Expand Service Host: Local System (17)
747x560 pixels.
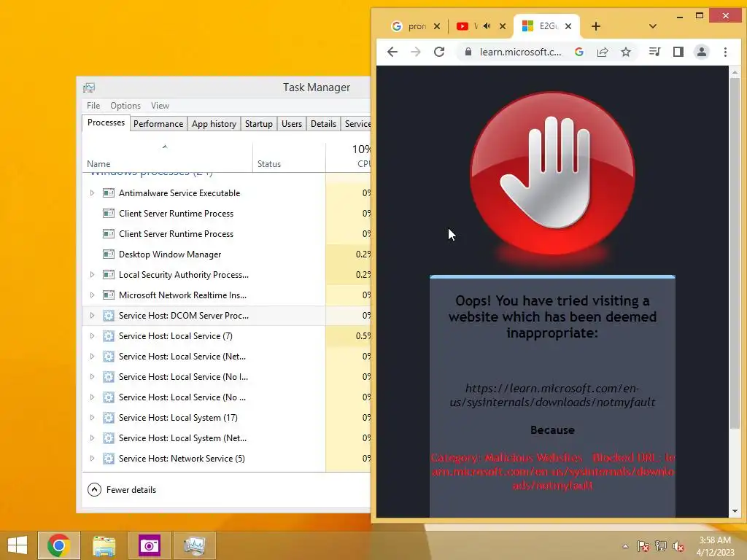(x=92, y=418)
